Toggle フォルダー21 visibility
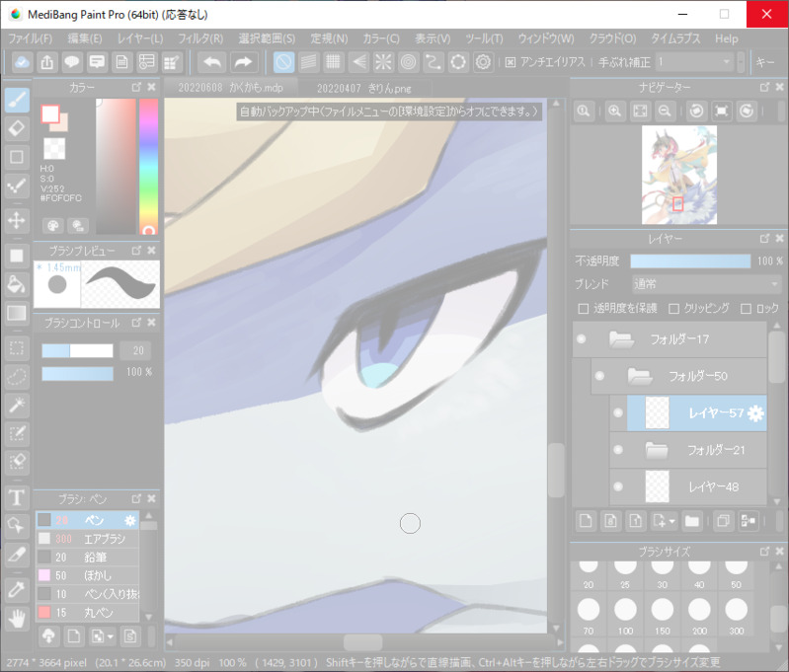This screenshot has width=789, height=672. coord(618,450)
